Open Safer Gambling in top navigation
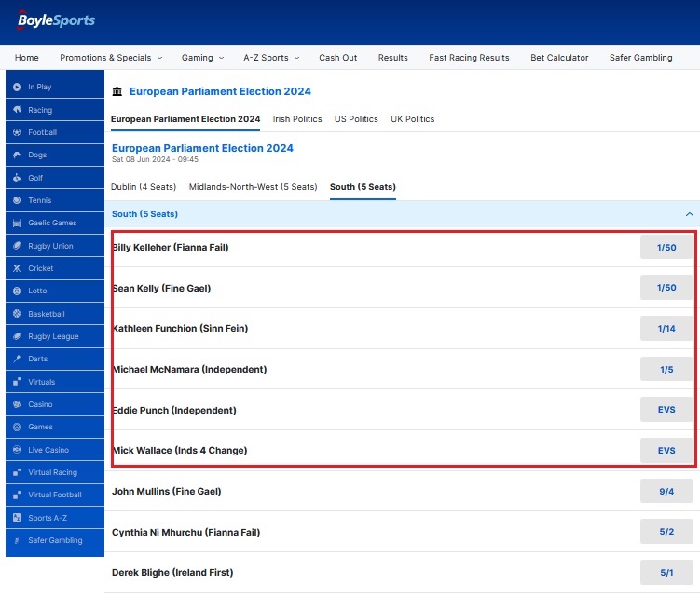Viewport: 700px width, 598px height. click(640, 58)
